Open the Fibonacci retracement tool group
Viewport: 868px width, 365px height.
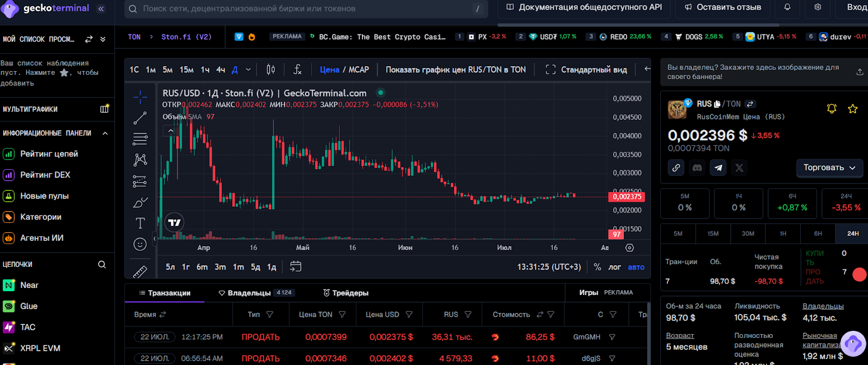[x=140, y=139]
